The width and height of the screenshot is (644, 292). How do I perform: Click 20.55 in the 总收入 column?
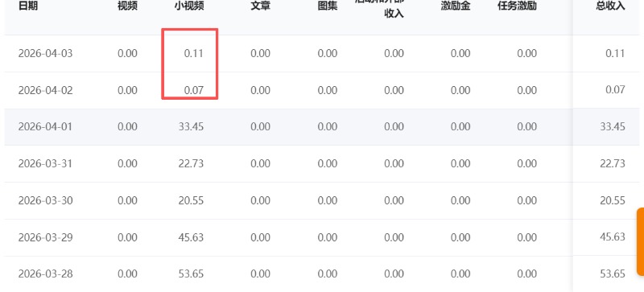613,200
